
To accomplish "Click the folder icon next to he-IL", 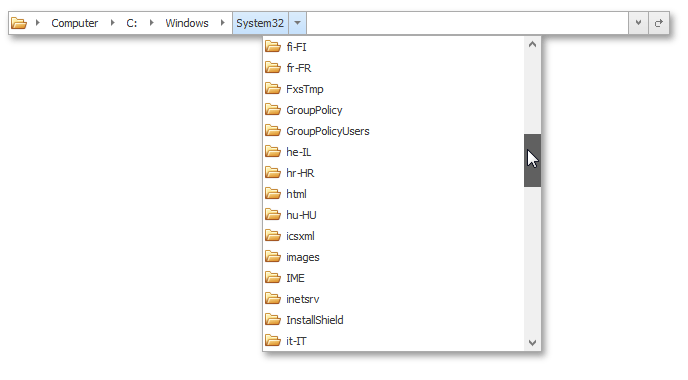I will point(273,151).
